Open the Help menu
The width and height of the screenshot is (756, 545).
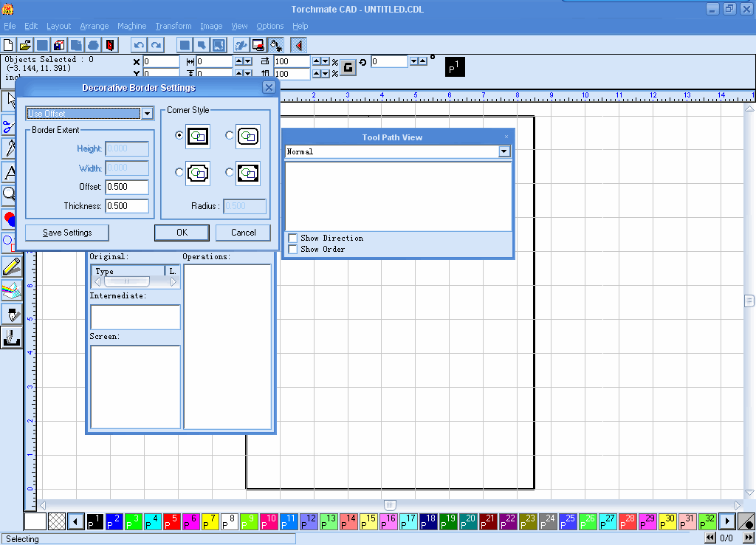point(300,26)
